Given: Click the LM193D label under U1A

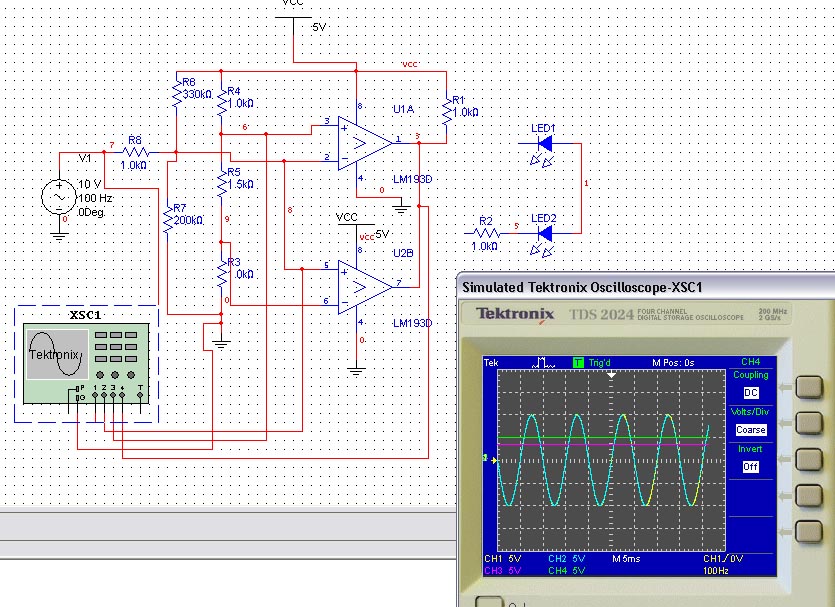Looking at the screenshot, I should tap(412, 179).
